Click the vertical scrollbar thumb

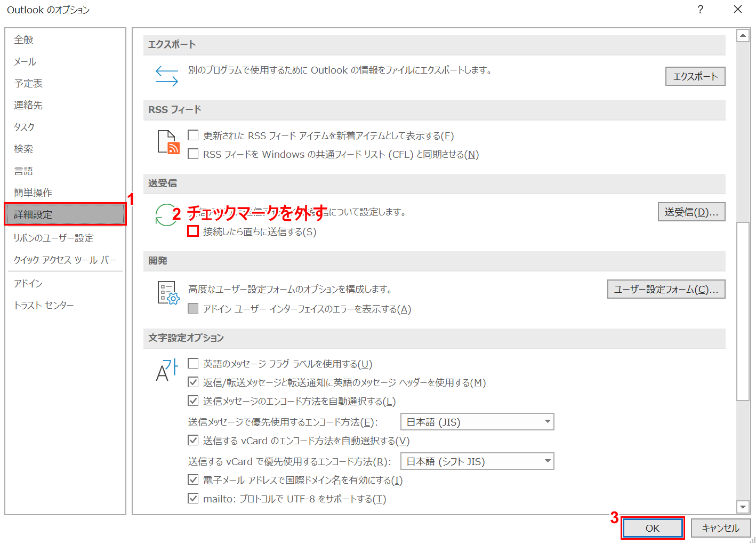(x=743, y=310)
